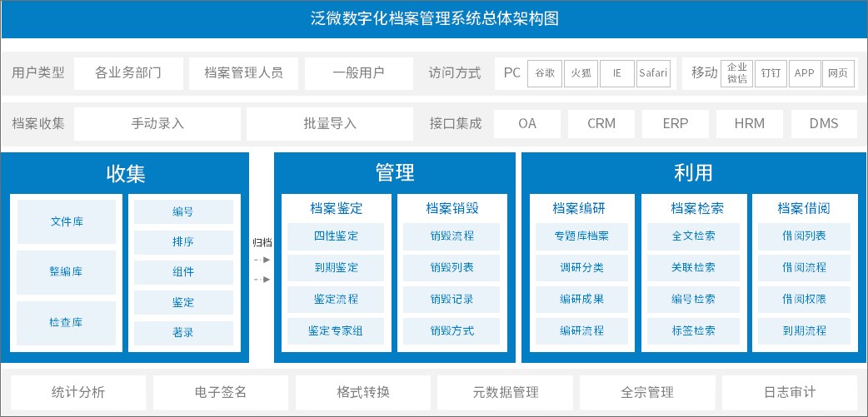
Task: Select the 档案编研 panel heading
Action: pos(579,208)
